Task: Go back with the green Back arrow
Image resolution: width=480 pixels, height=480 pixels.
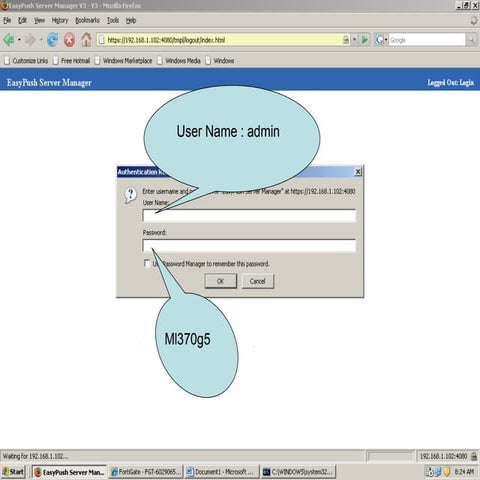Action: pos(9,40)
